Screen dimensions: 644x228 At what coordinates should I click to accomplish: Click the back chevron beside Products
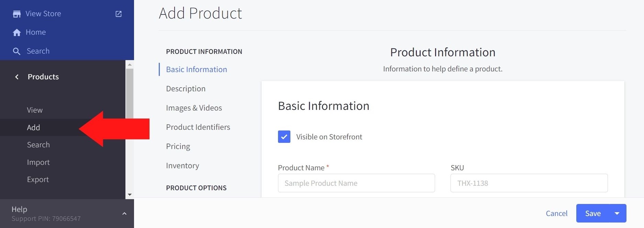pos(17,77)
